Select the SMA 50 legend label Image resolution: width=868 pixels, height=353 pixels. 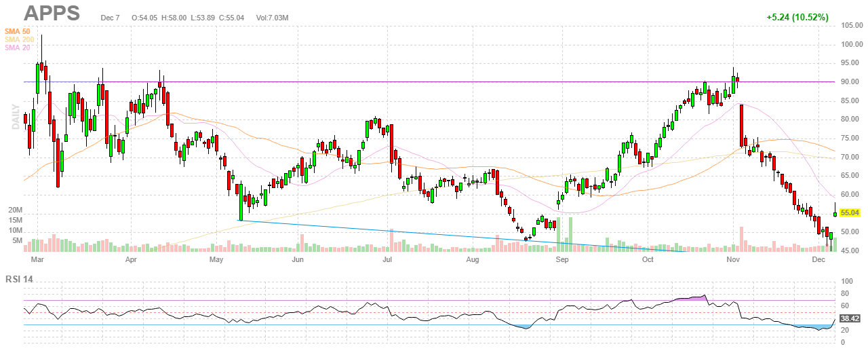17,31
